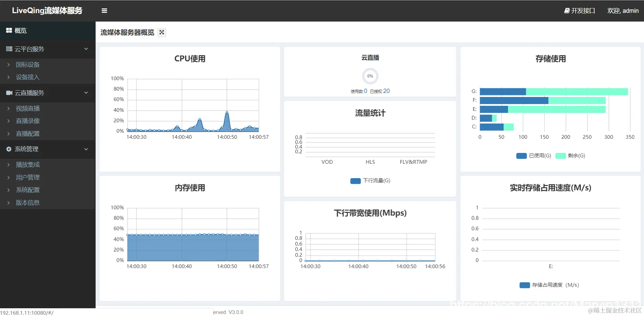Click the HLS axis label
Viewport: 644px width, 316px height.
(370, 162)
